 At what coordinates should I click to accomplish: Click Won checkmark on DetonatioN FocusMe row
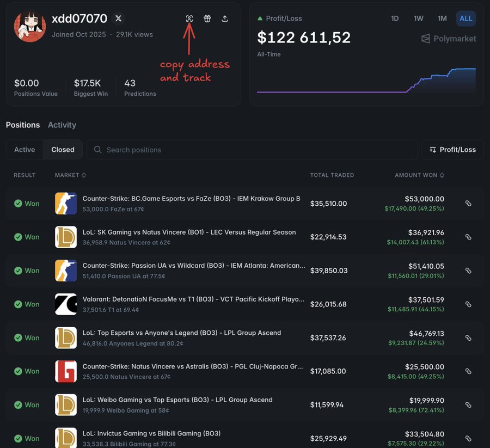click(x=18, y=304)
